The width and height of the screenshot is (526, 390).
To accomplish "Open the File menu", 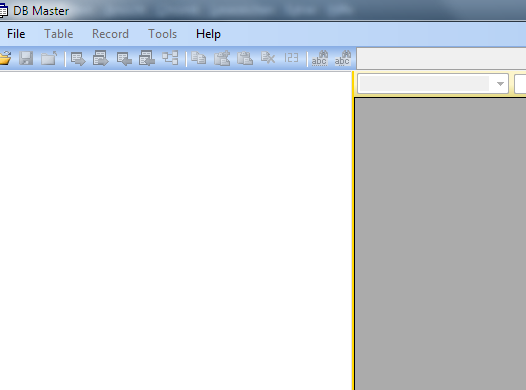I will point(16,34).
